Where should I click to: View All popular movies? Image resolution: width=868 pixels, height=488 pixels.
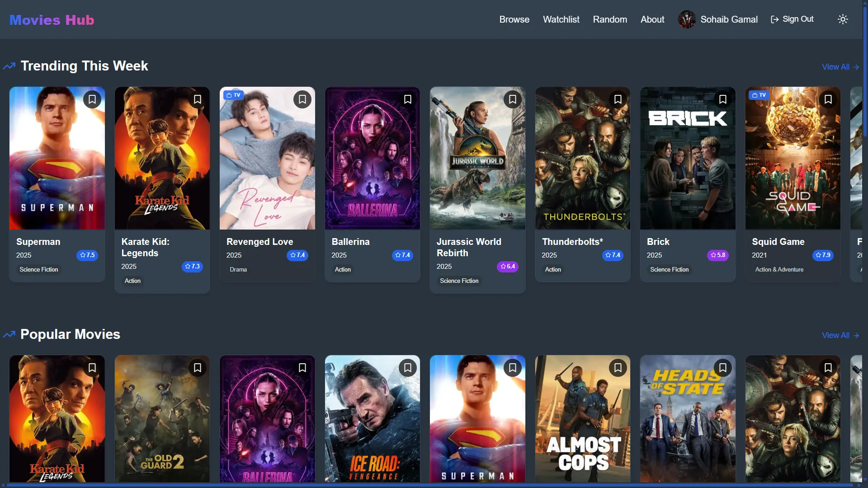coord(840,335)
